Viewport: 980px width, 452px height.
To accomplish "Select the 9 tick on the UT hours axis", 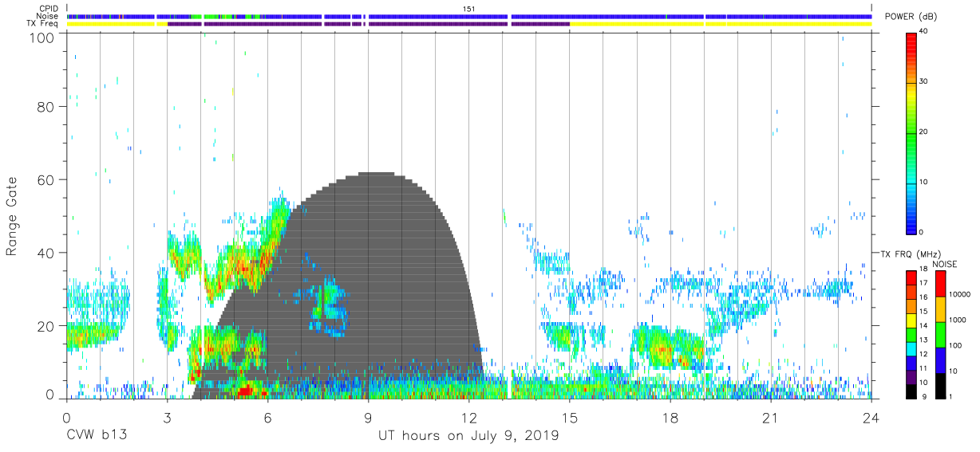I will point(368,417).
